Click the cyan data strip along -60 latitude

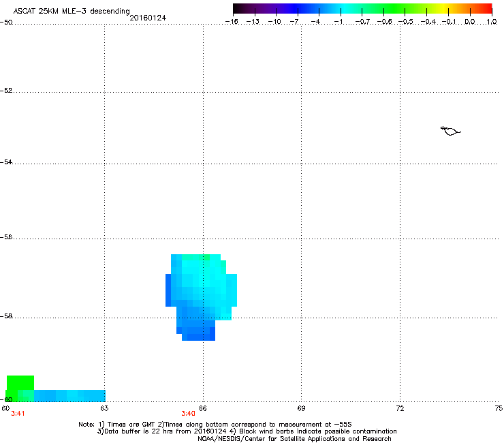pyautogui.click(x=69, y=396)
